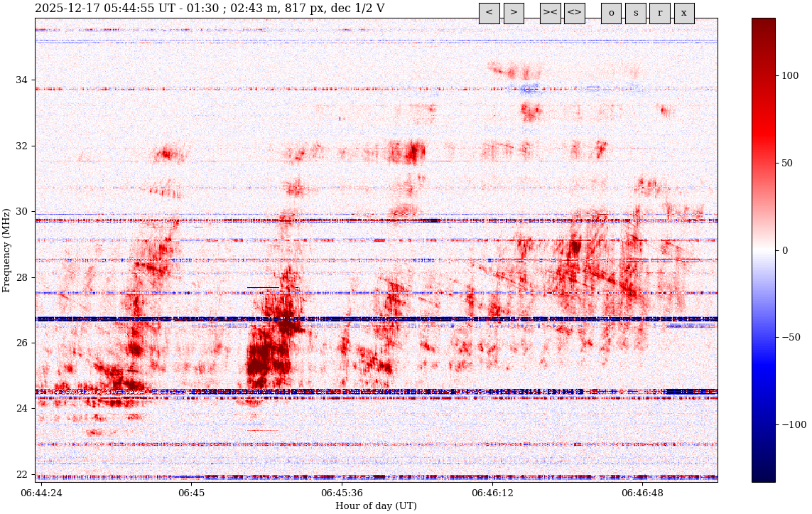This screenshot has width=812, height=514.
Task: Click the '><' zoom-in button
Action: (x=550, y=13)
